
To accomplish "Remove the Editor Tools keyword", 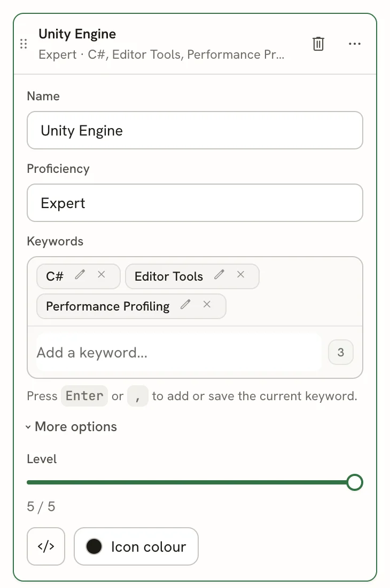I will point(240,274).
